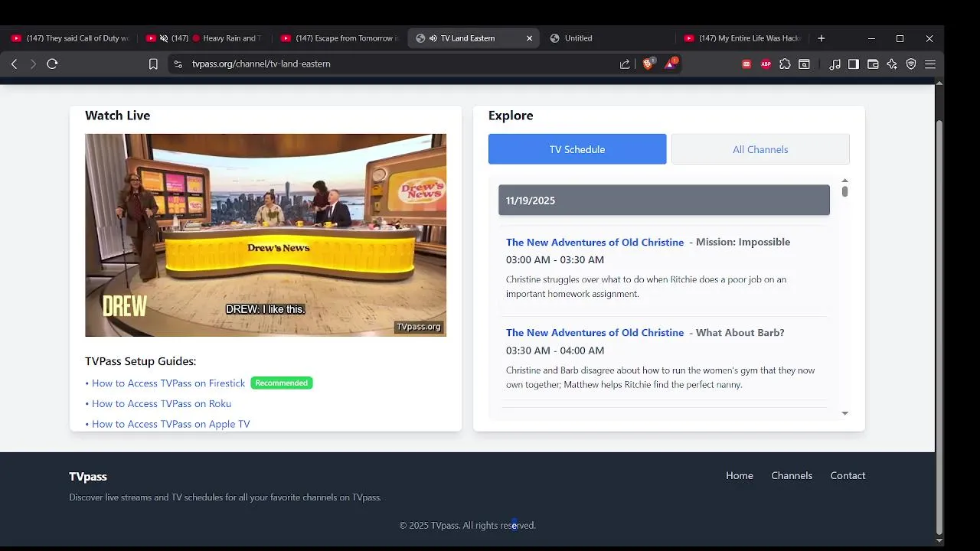Open the Brave Wallet icon
The image size is (980, 551).
(873, 64)
